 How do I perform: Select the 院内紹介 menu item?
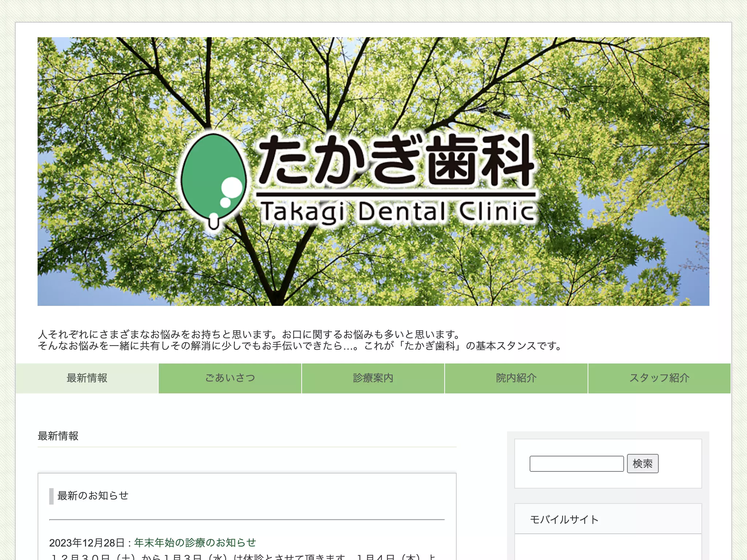[x=516, y=378]
